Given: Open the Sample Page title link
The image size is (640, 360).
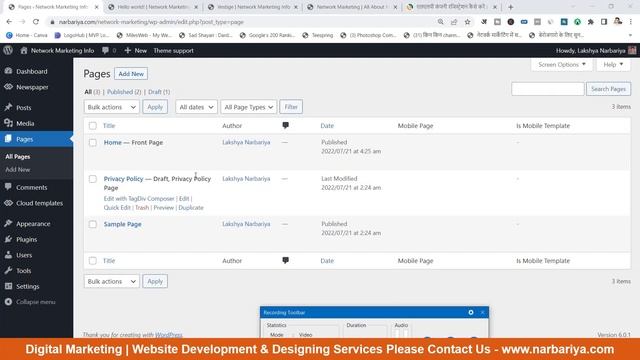Looking at the screenshot, I should (122, 224).
